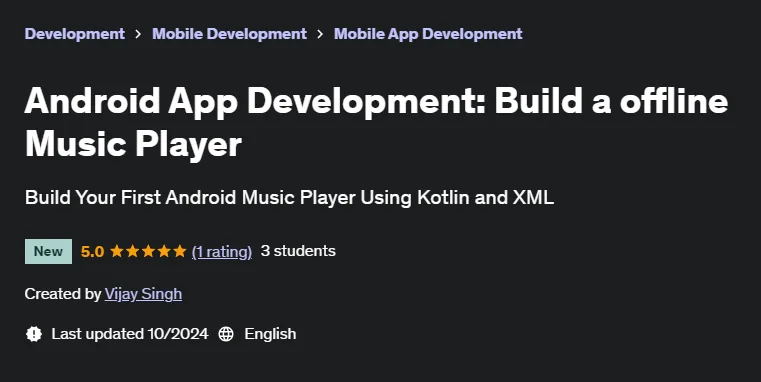761x382 pixels.
Task: Click the globe language icon
Action: [226, 334]
